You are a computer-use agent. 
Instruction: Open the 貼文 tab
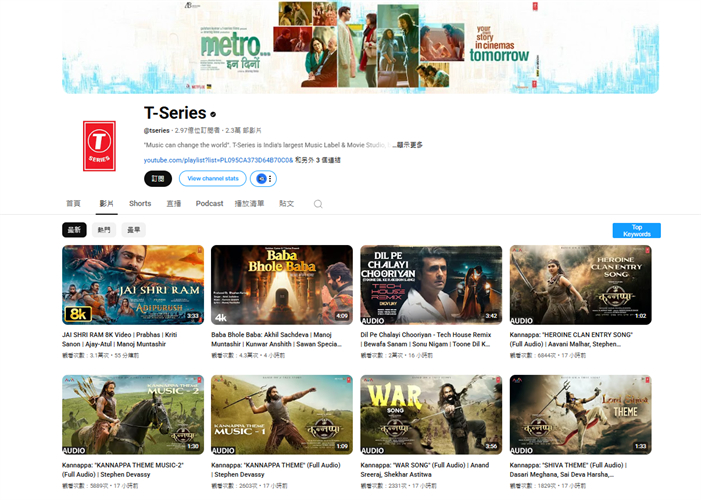(x=287, y=203)
